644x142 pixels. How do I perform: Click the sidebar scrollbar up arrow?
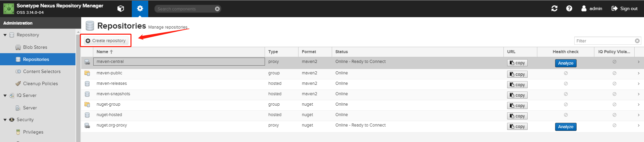(x=78, y=32)
